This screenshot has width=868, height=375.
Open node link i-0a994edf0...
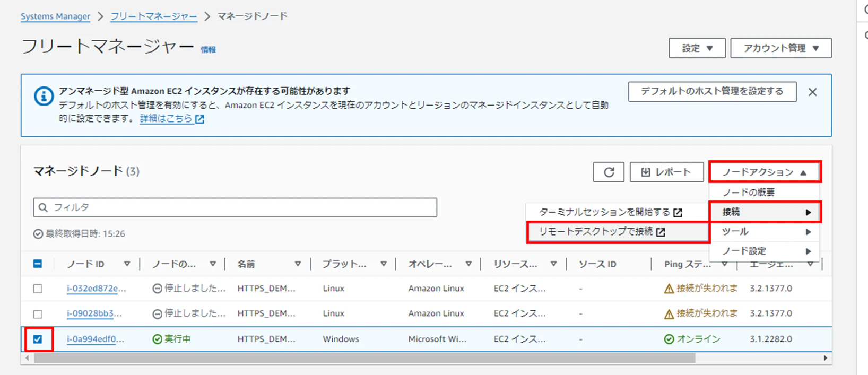96,339
